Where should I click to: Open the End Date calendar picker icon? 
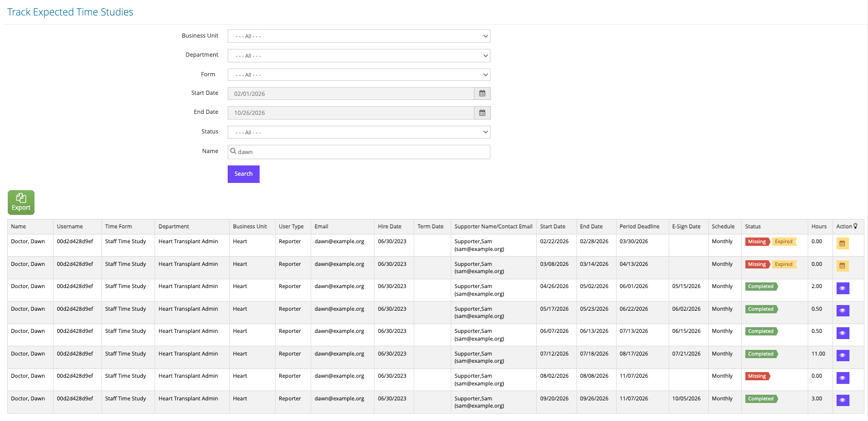tap(482, 113)
